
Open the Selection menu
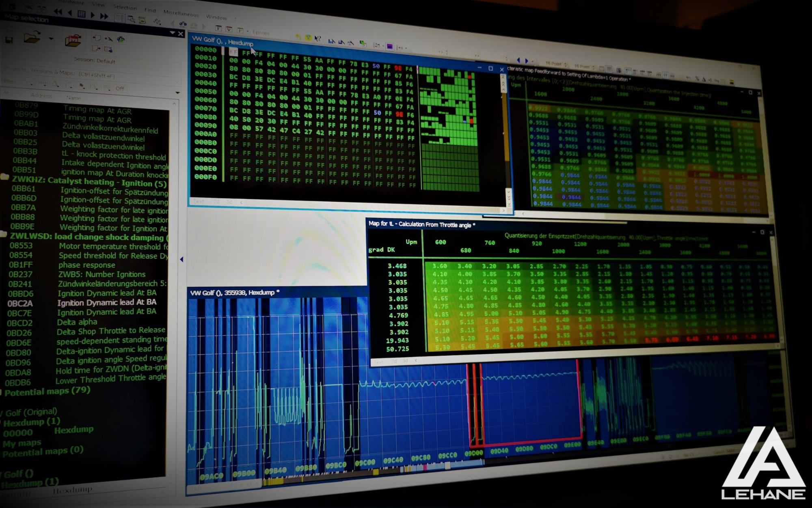point(124,7)
